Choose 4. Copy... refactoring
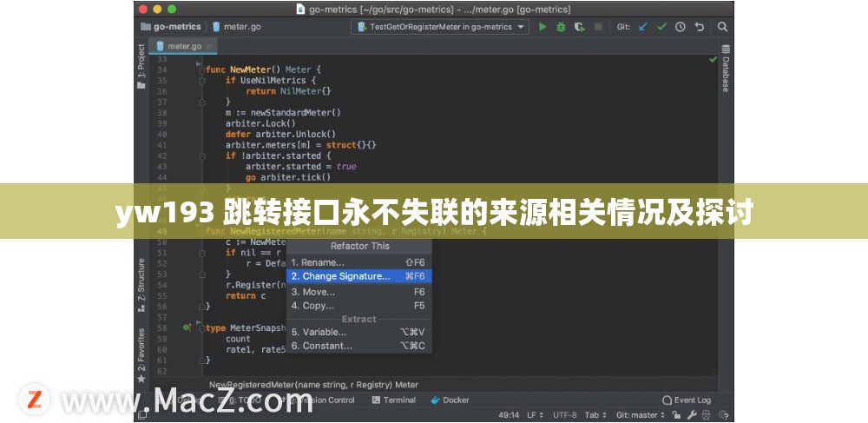The image size is (868, 423). click(358, 306)
